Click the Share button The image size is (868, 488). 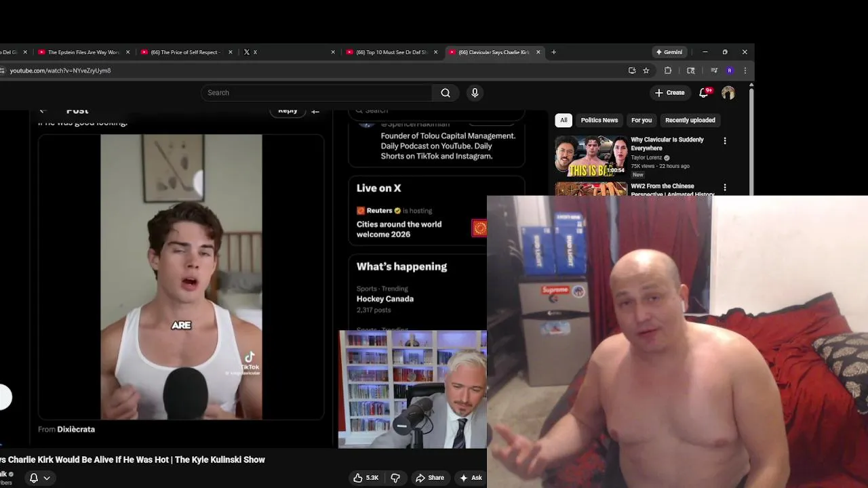coord(429,478)
